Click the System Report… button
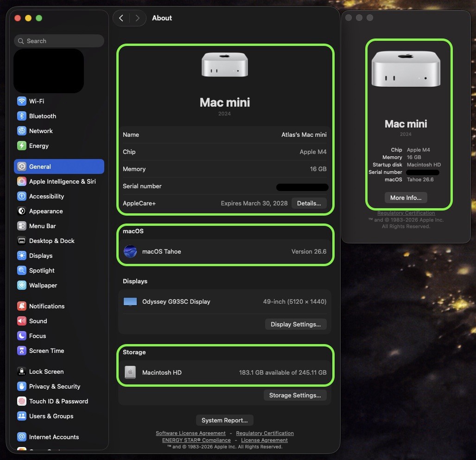This screenshot has height=460, width=476. [x=225, y=420]
